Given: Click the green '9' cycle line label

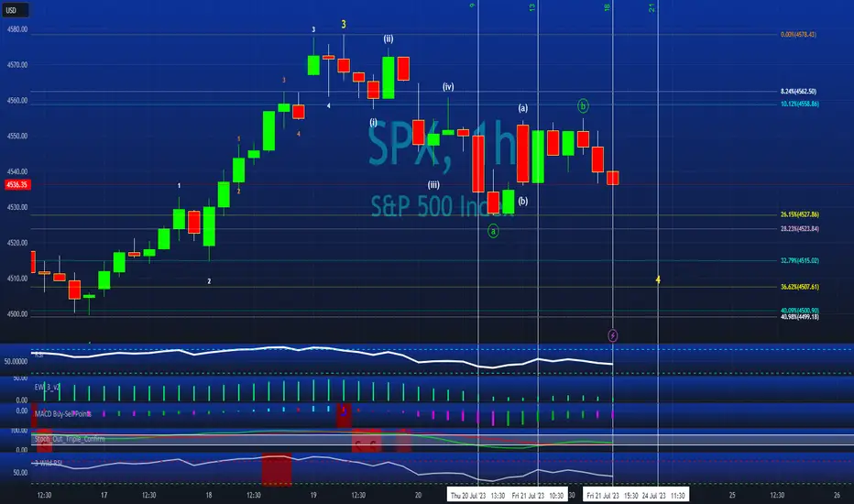Looking at the screenshot, I should 472,5.
